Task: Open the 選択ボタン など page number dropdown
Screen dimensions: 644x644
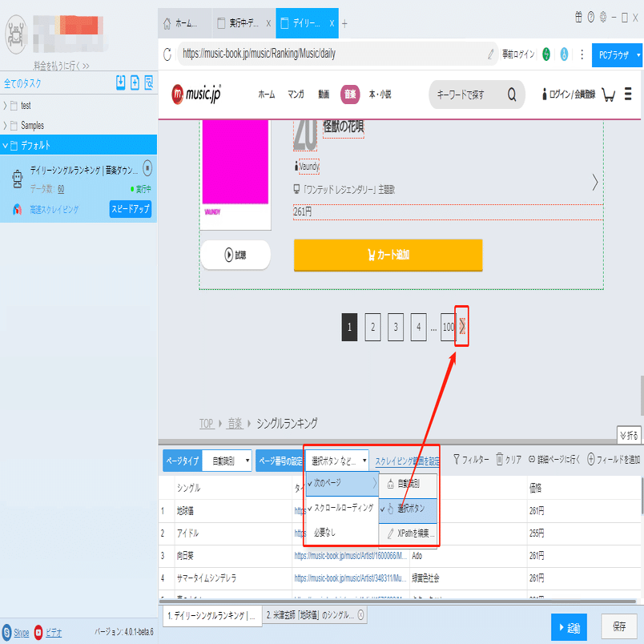Action: 336,461
